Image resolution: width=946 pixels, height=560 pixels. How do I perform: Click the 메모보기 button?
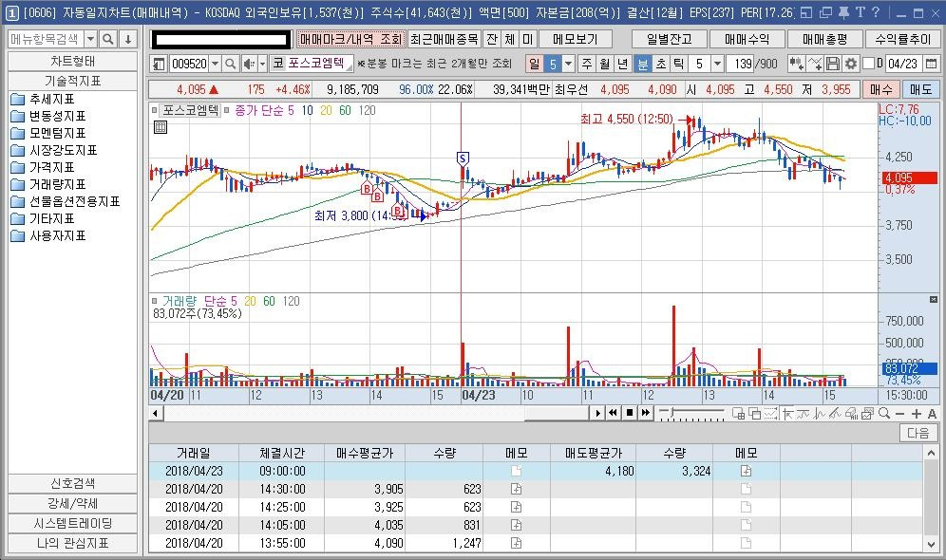pyautogui.click(x=575, y=39)
